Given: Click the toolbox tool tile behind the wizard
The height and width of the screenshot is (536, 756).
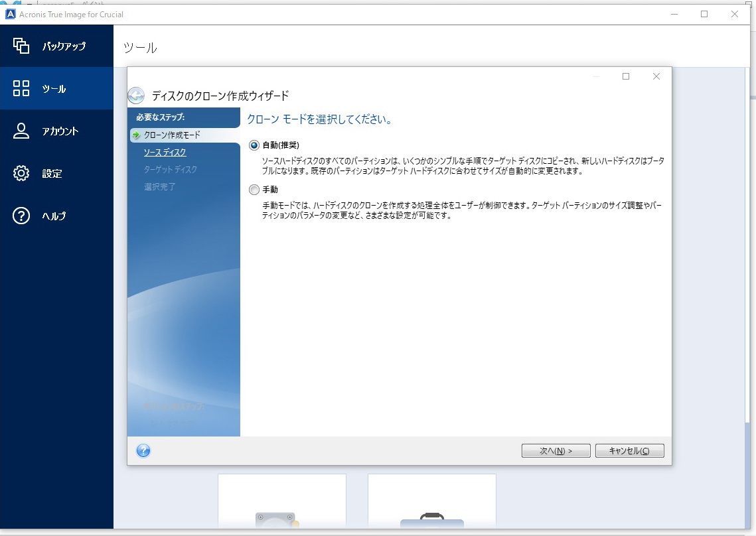Looking at the screenshot, I should (432, 501).
